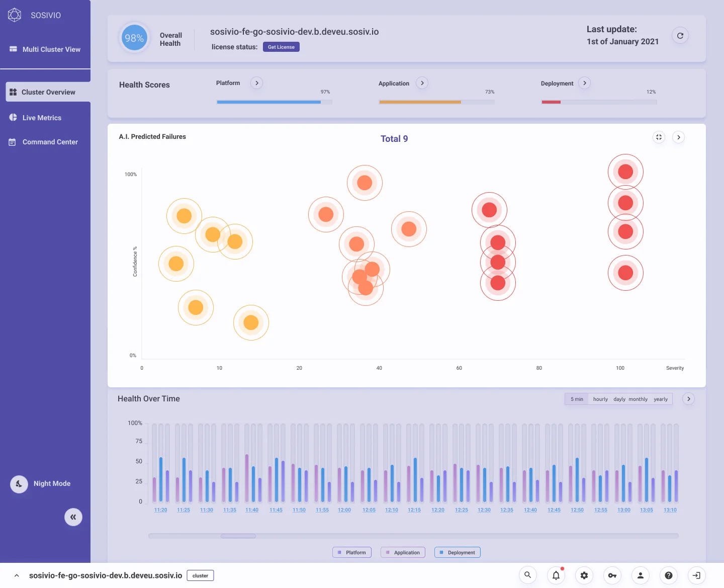This screenshot has height=588, width=724.
Task: Open Health Over Time details arrow
Action: point(689,399)
